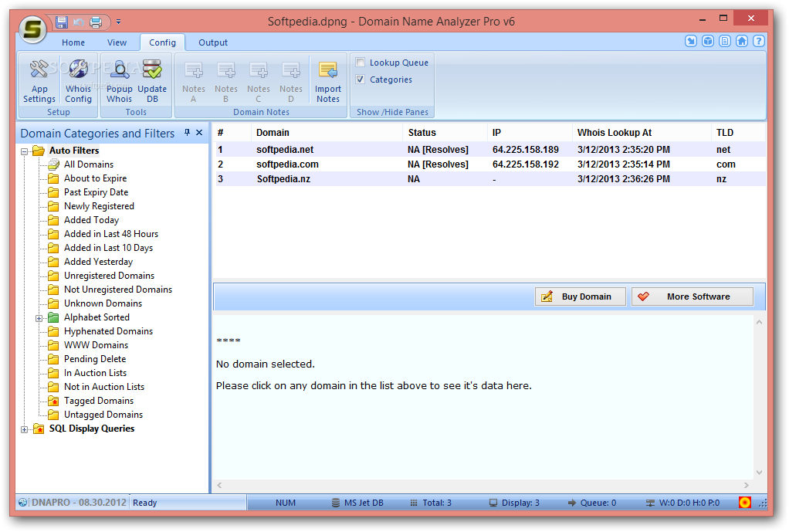The image size is (789, 532).
Task: Uncheck the Categories checkbox
Action: click(x=361, y=79)
